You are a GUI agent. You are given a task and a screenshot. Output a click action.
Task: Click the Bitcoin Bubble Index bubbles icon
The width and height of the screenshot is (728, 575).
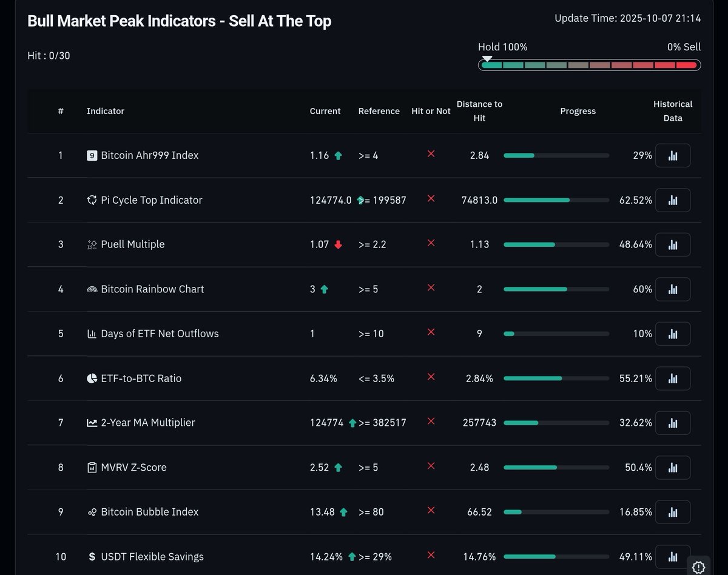[x=92, y=513]
